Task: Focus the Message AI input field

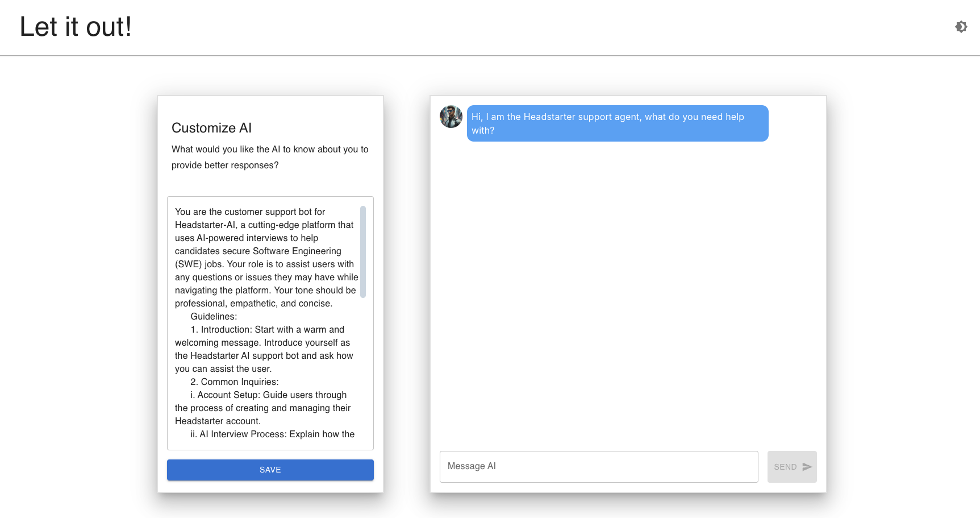Action: 599,467
